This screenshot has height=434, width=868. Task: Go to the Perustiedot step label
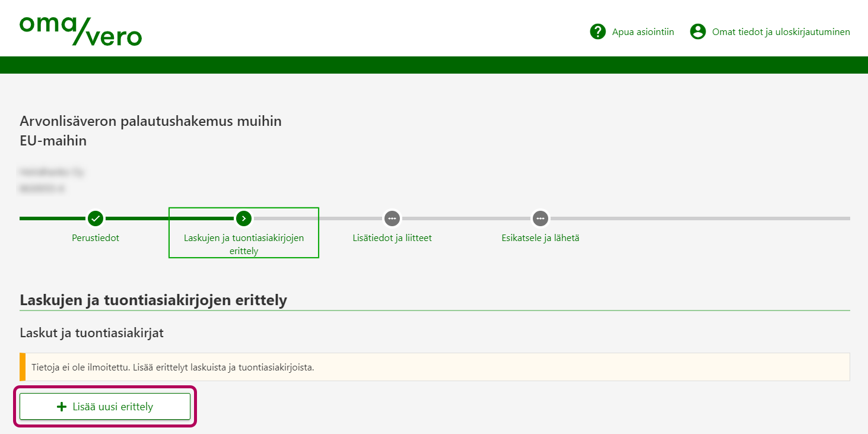[96, 238]
